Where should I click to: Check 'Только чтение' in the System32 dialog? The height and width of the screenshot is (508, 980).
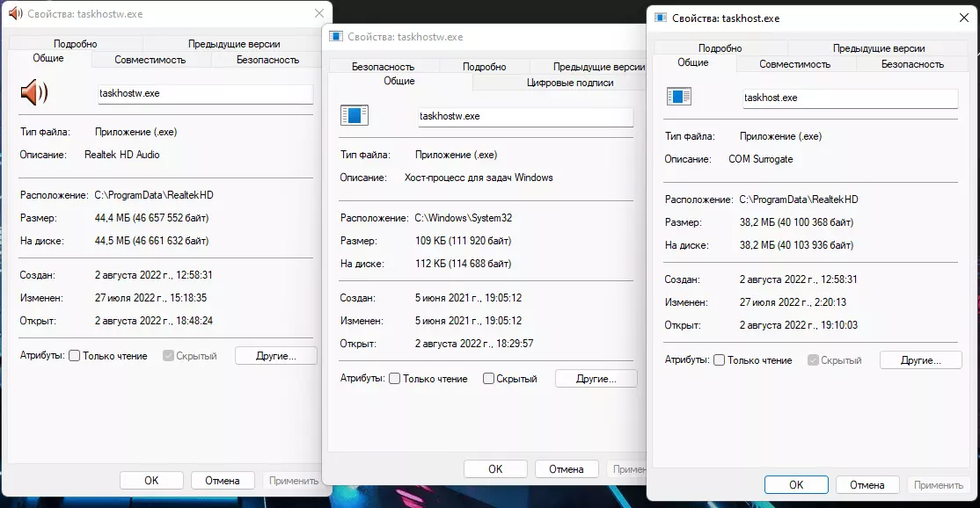[x=395, y=379]
